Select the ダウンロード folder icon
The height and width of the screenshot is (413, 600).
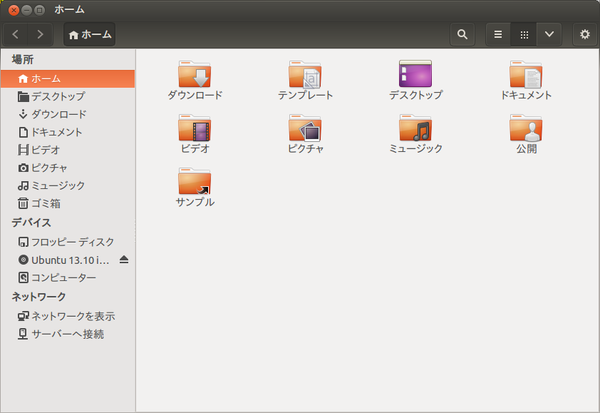pyautogui.click(x=194, y=74)
